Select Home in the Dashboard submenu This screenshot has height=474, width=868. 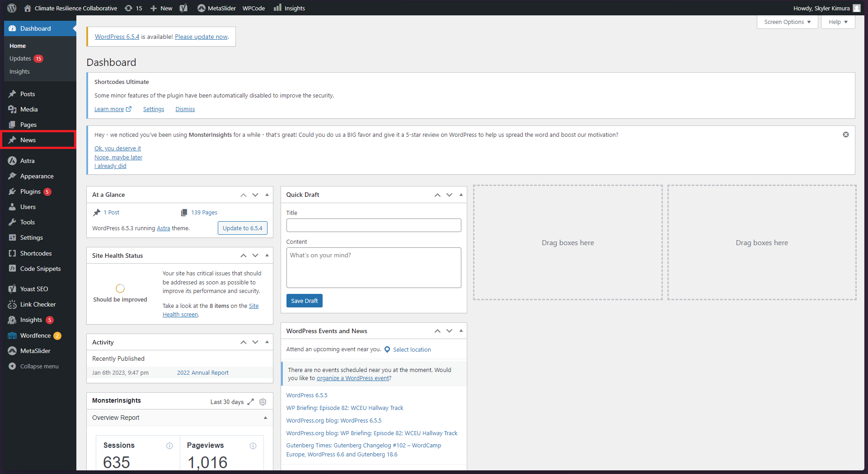point(18,46)
